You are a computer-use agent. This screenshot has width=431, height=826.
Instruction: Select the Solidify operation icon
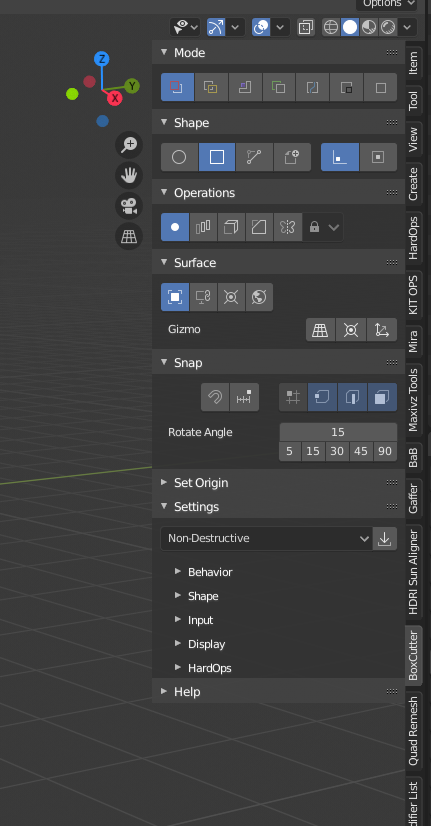point(231,227)
